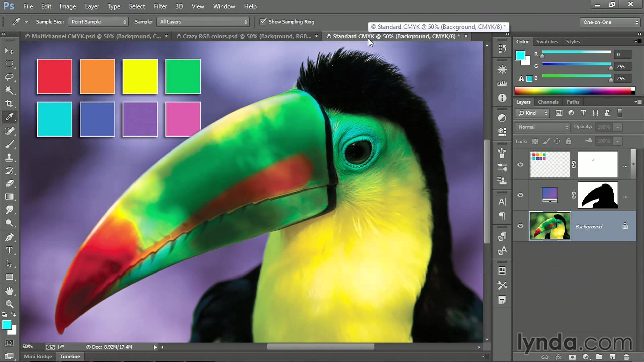The height and width of the screenshot is (362, 644).
Task: Click the Brush tool in toolbar
Action: click(10, 144)
